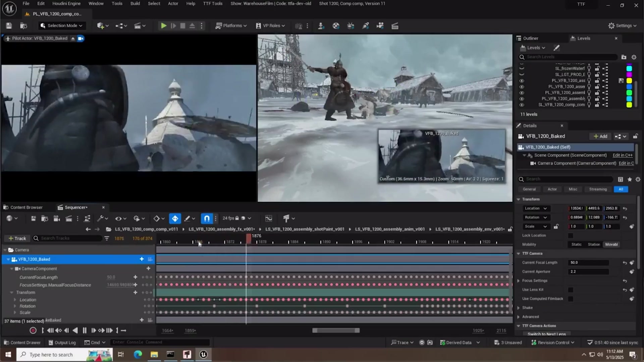Click the Track add button
This screenshot has height=362, width=644.
(x=17, y=238)
